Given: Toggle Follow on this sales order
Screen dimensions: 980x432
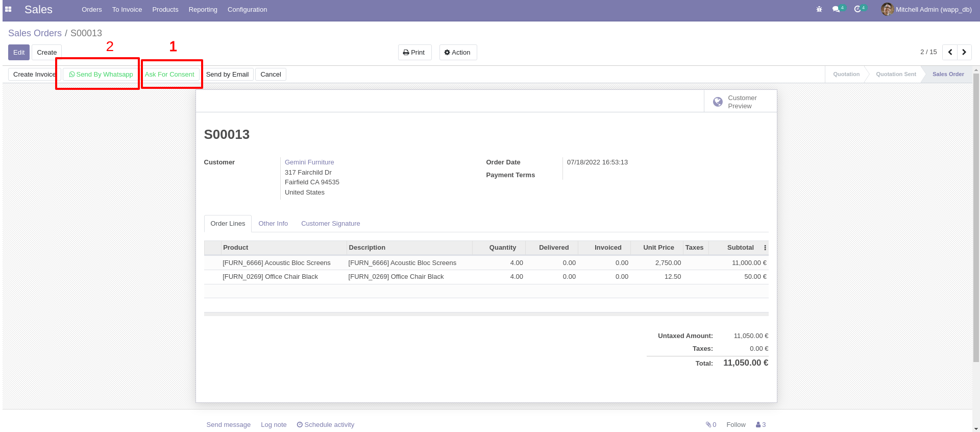Looking at the screenshot, I should point(736,424).
